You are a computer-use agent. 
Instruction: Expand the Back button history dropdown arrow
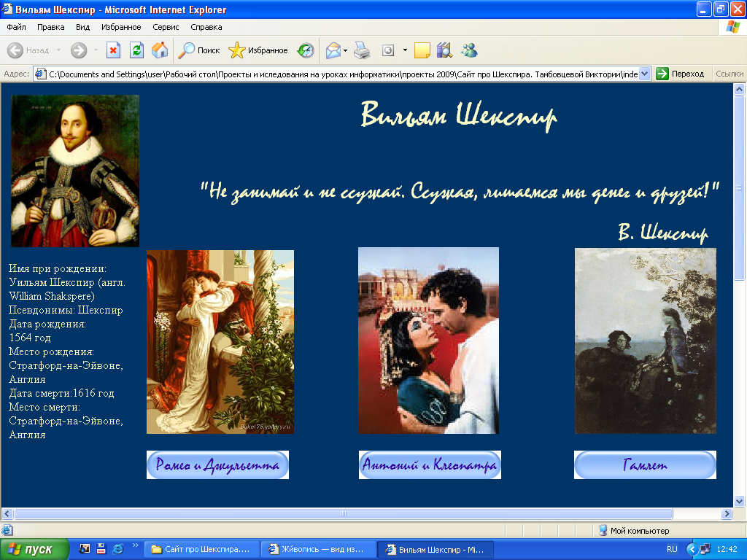[x=58, y=50]
